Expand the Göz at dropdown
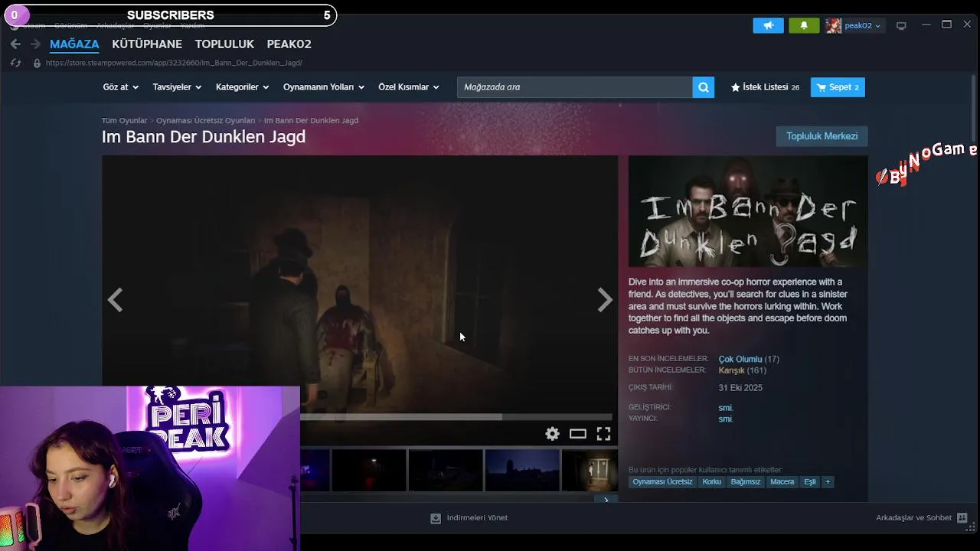Image resolution: width=980 pixels, height=551 pixels. pyautogui.click(x=120, y=87)
